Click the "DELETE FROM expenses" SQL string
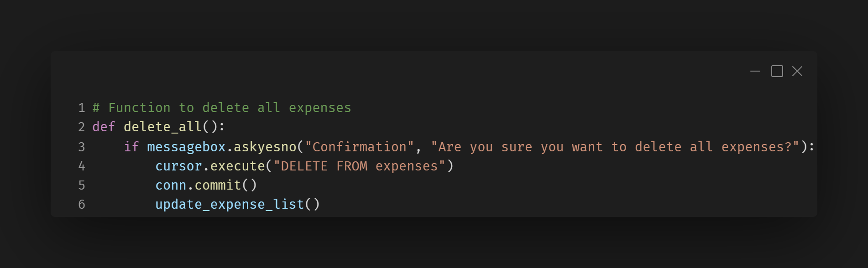 pos(359,166)
